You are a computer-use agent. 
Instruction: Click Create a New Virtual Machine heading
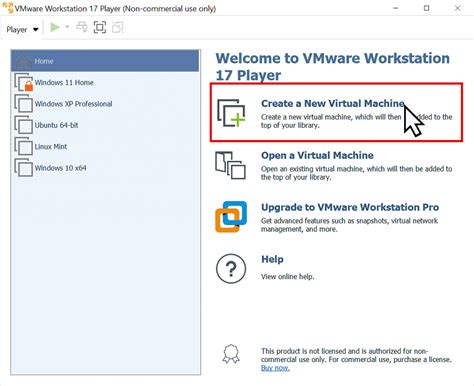tap(333, 103)
